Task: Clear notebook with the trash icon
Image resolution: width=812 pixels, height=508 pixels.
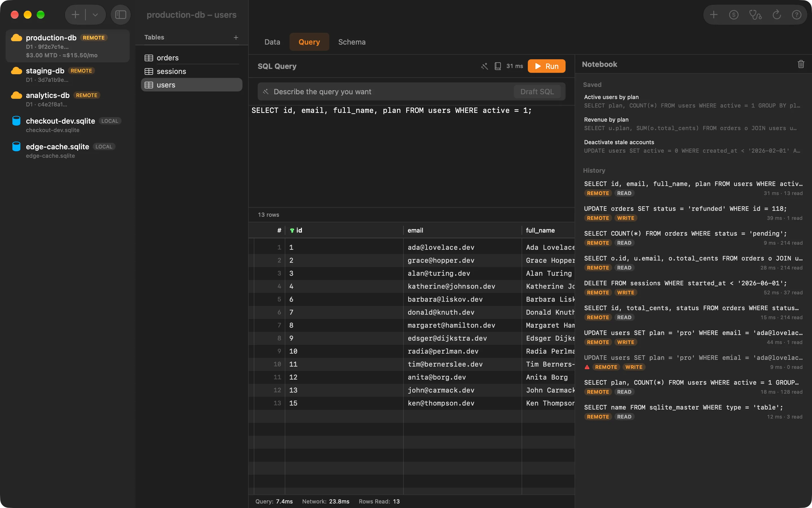Action: 801,64
